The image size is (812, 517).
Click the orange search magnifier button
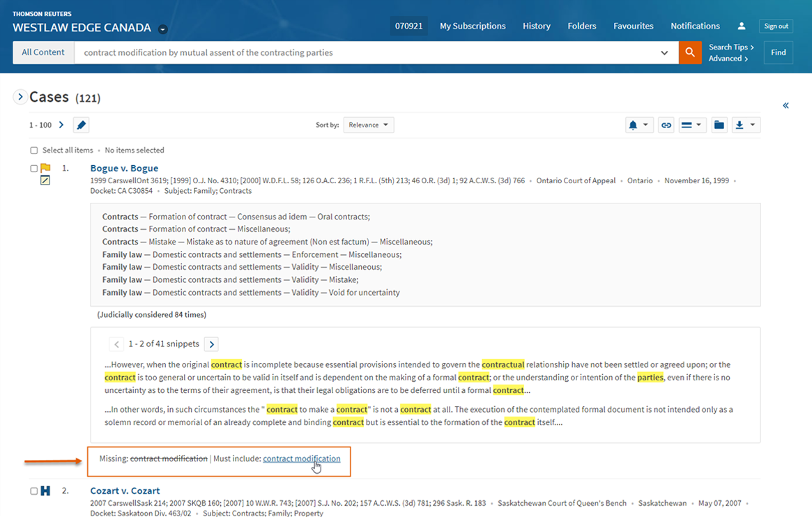[690, 52]
